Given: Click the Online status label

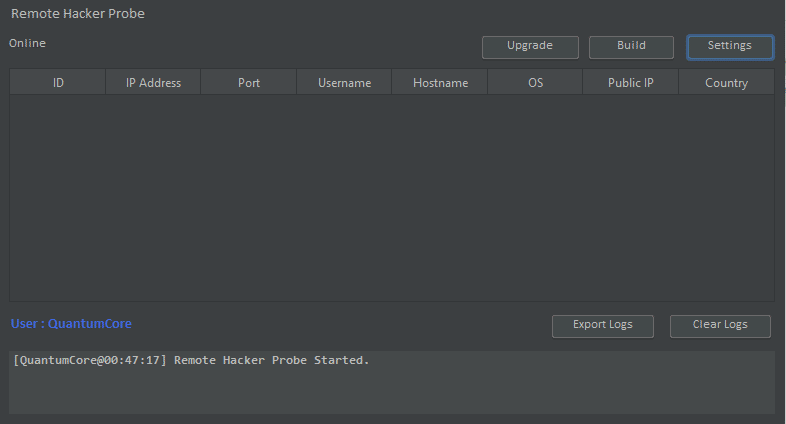Looking at the screenshot, I should coord(28,44).
